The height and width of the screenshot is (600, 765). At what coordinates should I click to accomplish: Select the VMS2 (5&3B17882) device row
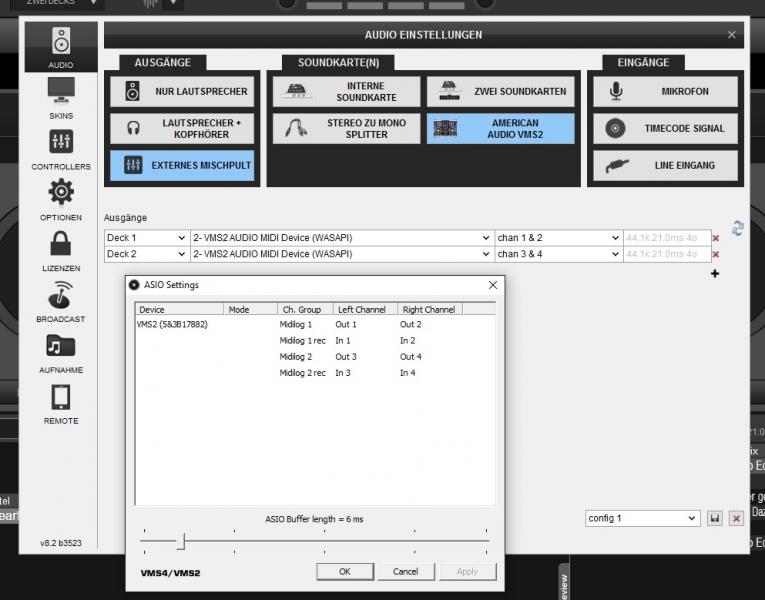click(172, 324)
